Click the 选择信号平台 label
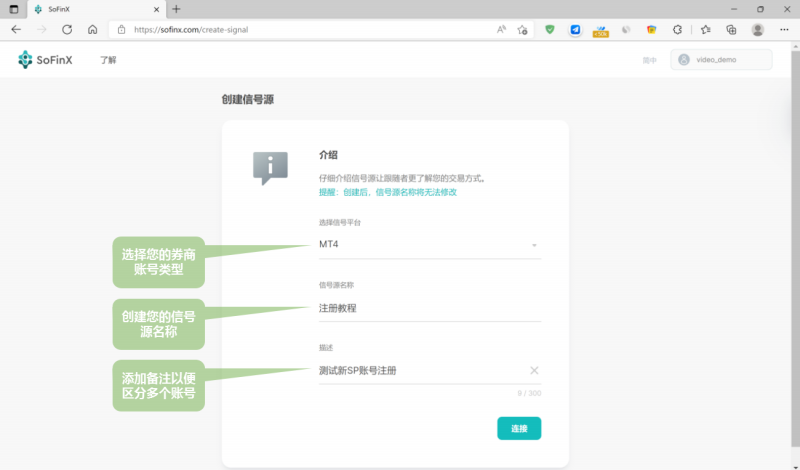 [340, 222]
